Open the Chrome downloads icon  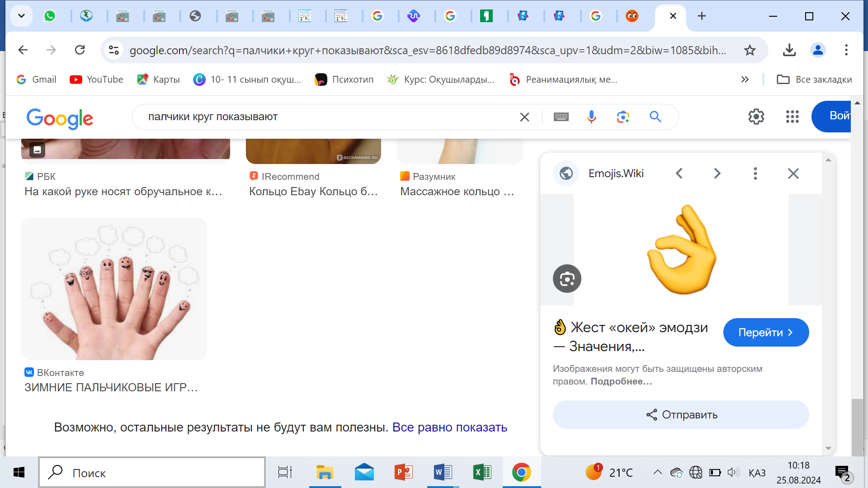(789, 50)
